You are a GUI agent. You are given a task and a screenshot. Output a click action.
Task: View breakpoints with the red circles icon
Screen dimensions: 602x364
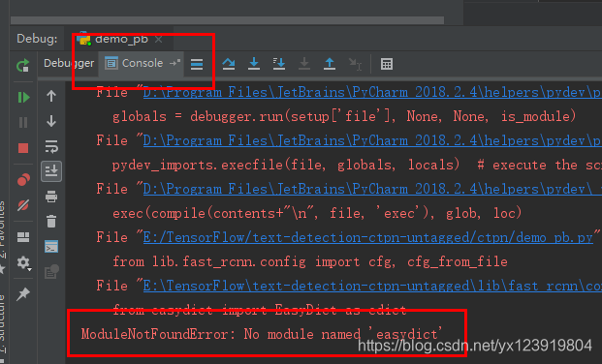pos(23,179)
